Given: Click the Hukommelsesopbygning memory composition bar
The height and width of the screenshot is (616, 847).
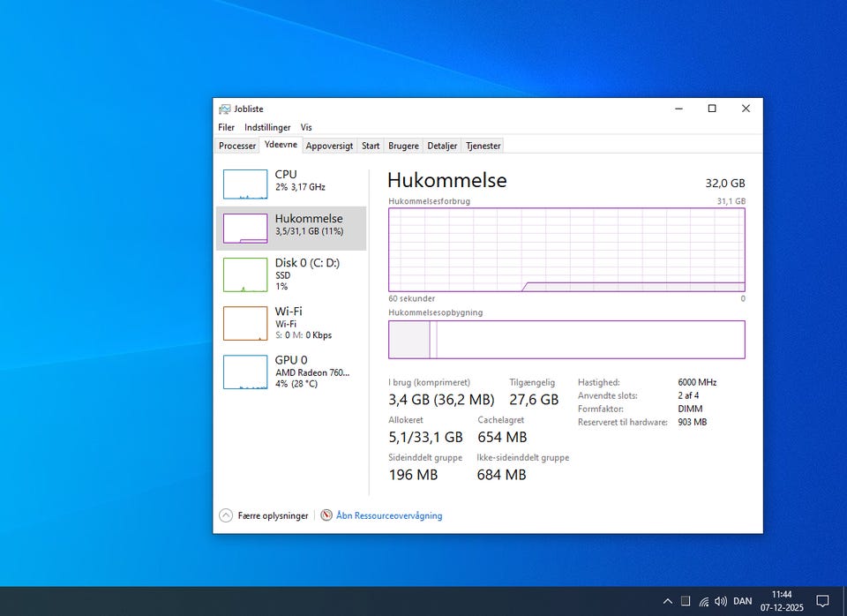Looking at the screenshot, I should point(566,340).
